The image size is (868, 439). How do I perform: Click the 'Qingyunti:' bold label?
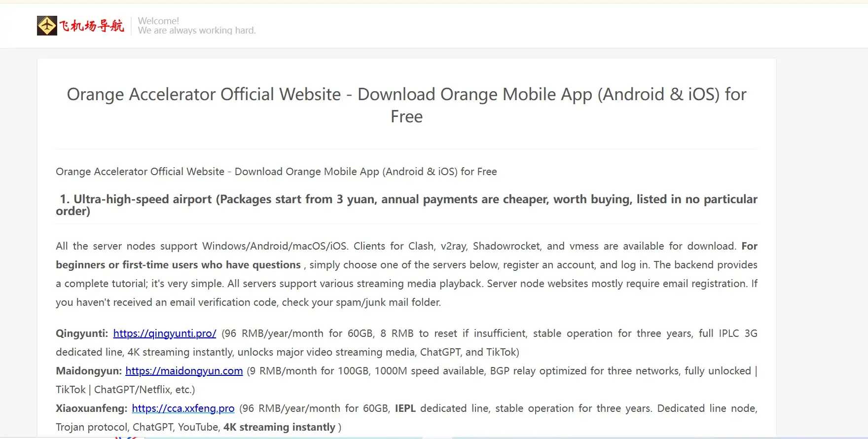82,333
